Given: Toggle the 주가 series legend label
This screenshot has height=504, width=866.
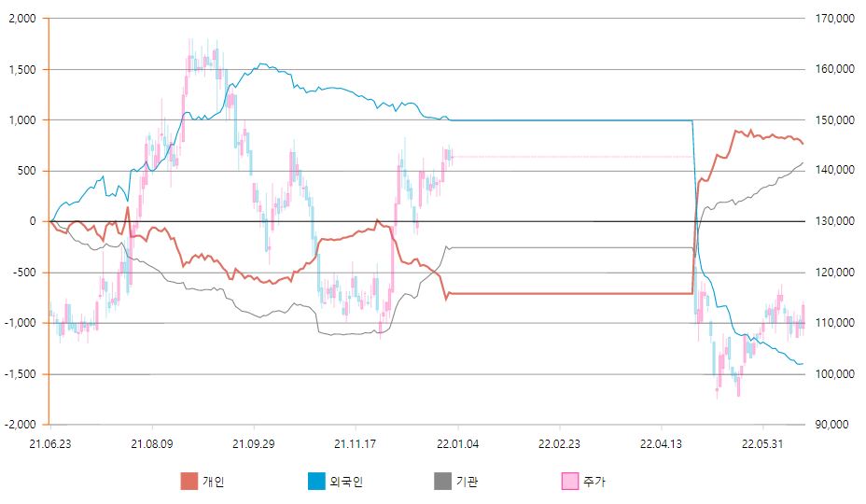Looking at the screenshot, I should pos(594,482).
